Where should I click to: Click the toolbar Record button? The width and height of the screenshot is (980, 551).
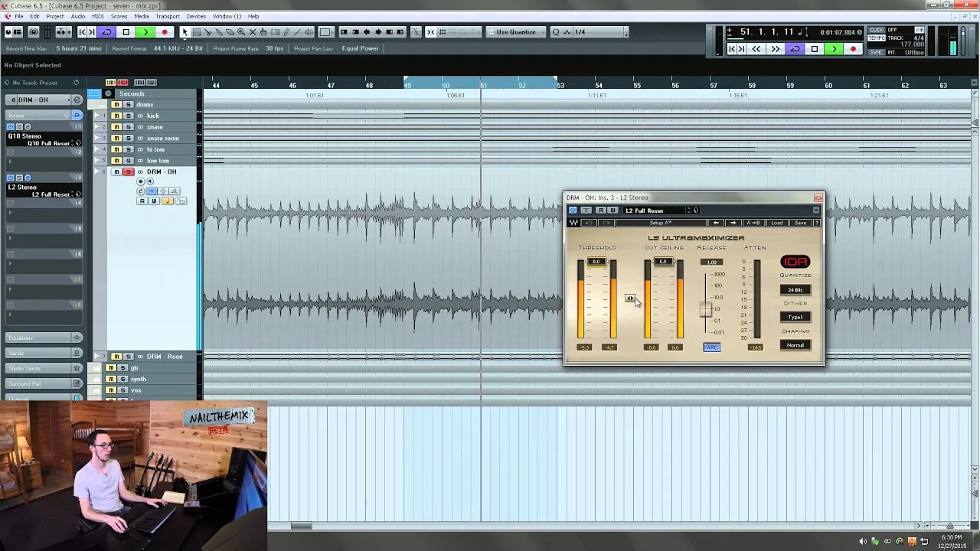(165, 32)
